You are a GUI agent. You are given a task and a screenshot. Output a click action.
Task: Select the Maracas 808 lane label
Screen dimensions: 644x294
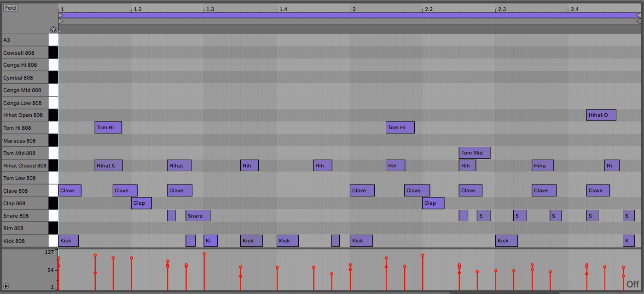(19, 141)
